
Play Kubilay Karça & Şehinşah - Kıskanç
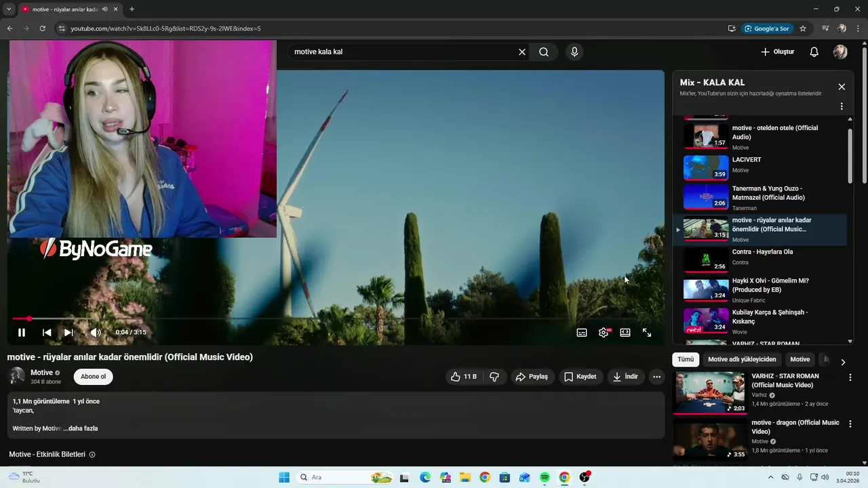click(x=759, y=321)
